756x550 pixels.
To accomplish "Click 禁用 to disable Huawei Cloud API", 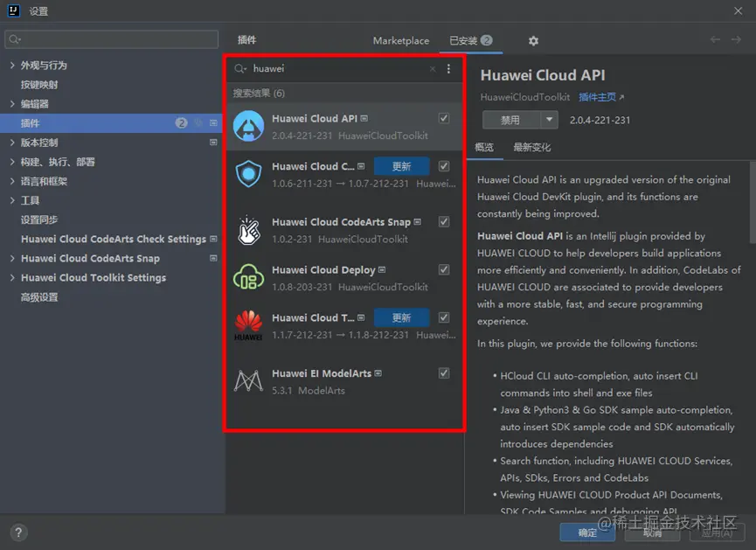I will tap(510, 120).
